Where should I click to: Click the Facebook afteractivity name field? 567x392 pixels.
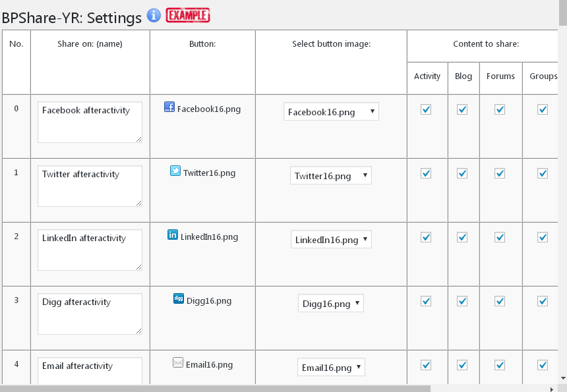pyautogui.click(x=90, y=122)
